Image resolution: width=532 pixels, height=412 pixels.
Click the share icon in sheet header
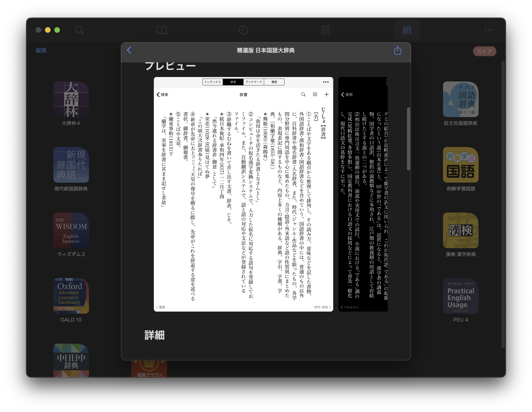coord(398,50)
